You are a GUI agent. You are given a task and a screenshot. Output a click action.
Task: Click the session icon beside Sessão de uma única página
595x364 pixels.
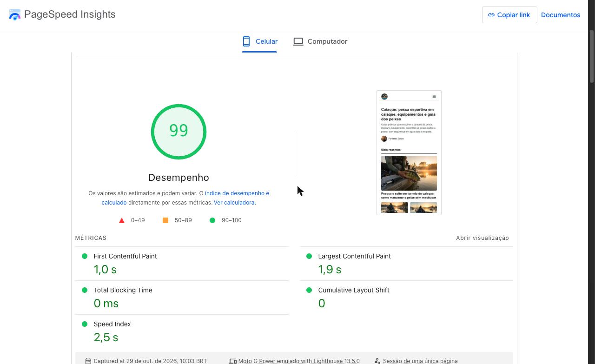coord(377,361)
